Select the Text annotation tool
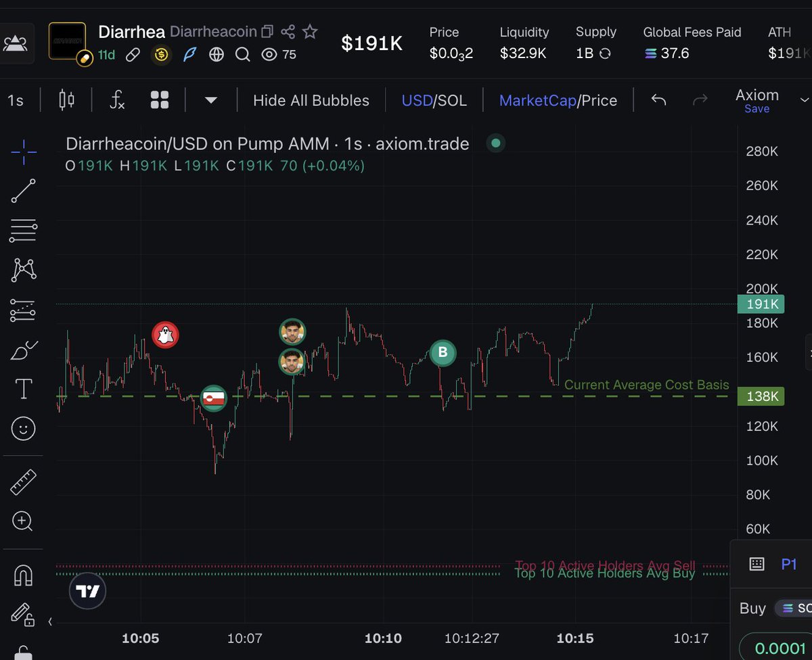The height and width of the screenshot is (660, 812). tap(24, 389)
